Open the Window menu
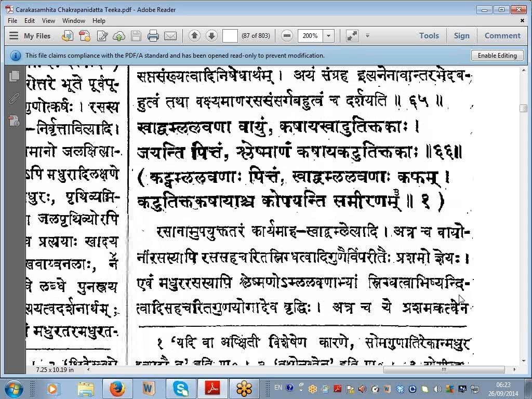 tap(74, 21)
